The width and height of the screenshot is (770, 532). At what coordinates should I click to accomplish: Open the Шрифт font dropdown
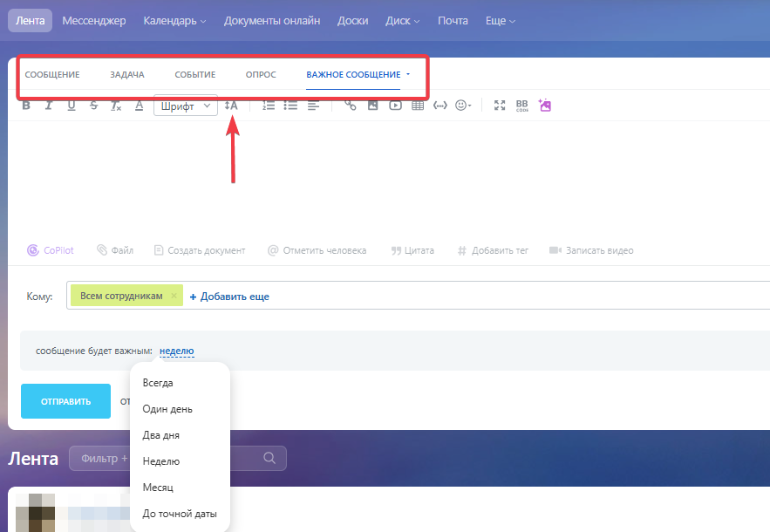[185, 106]
